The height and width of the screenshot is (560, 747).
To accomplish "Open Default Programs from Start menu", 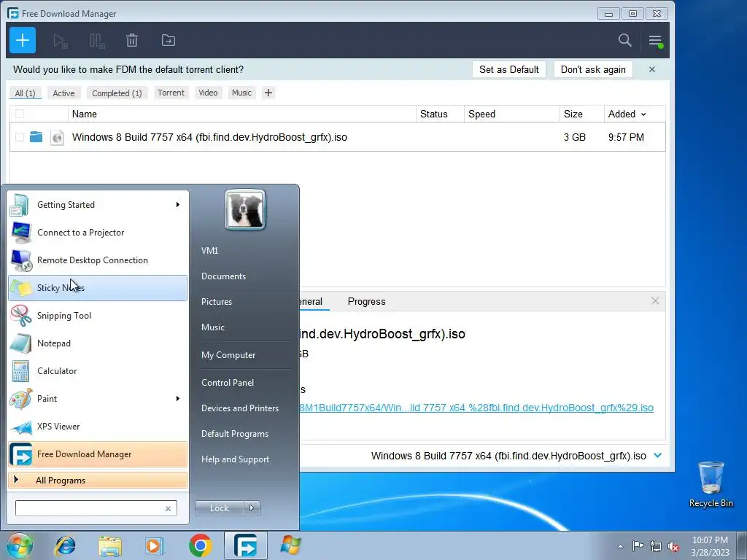I will coord(235,434).
